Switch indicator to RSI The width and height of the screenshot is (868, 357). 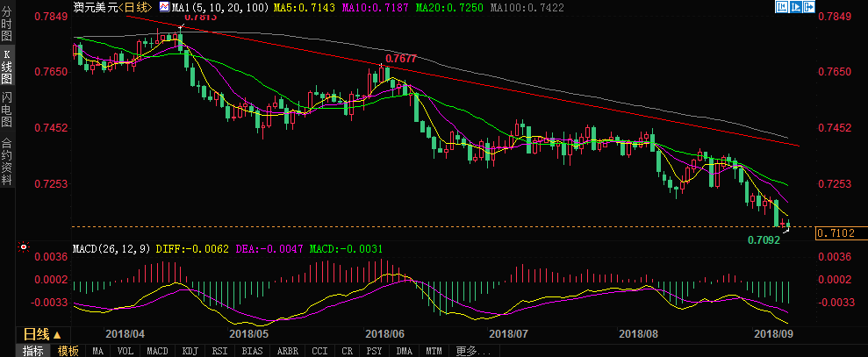pyautogui.click(x=219, y=351)
